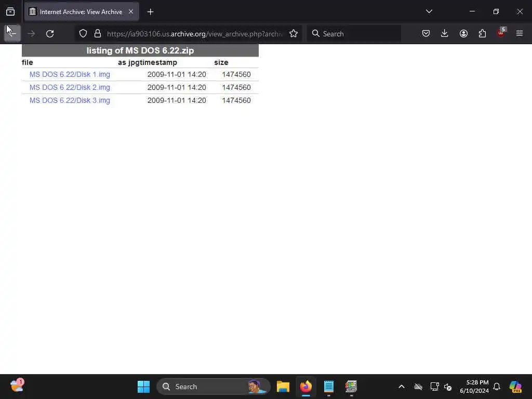Open tracking protection shield icon
This screenshot has width=532, height=399.
83,34
